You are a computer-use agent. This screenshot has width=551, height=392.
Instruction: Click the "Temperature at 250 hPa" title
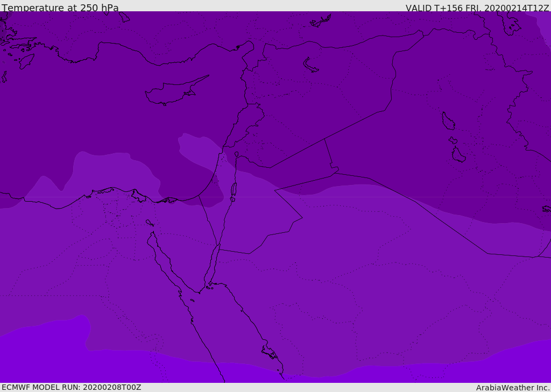tap(60, 8)
